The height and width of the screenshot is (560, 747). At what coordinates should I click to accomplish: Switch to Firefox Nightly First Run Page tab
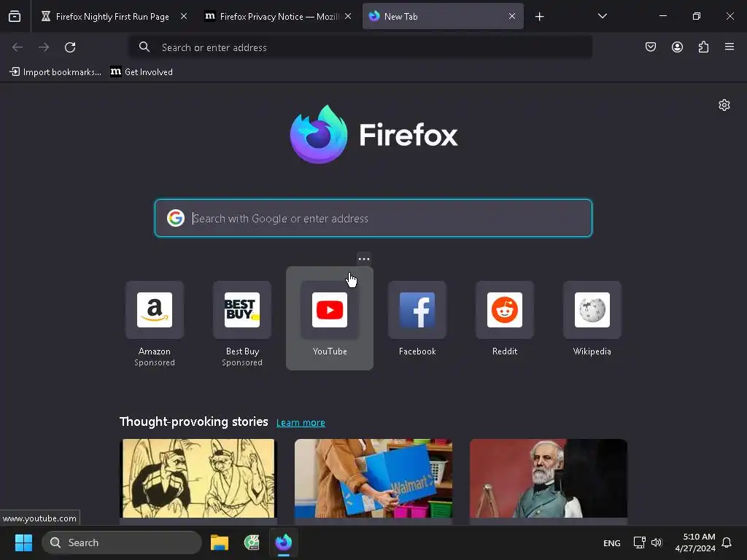(x=113, y=16)
